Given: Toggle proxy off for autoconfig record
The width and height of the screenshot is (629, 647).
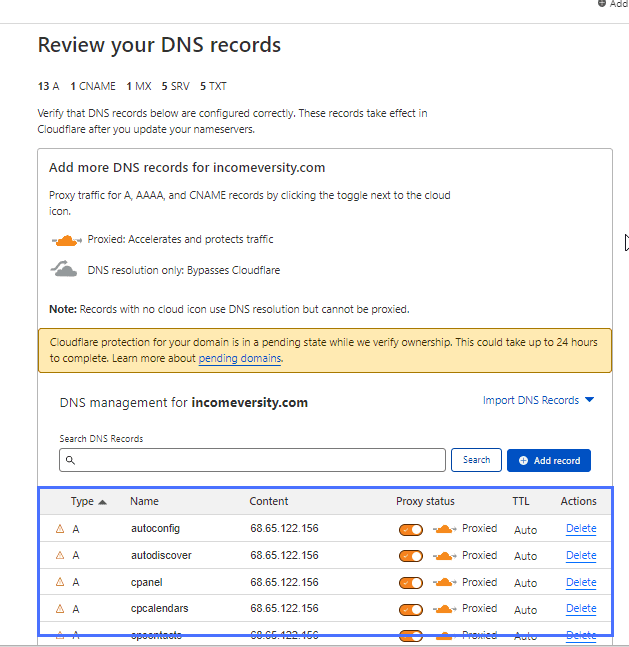Looking at the screenshot, I should pyautogui.click(x=411, y=529).
